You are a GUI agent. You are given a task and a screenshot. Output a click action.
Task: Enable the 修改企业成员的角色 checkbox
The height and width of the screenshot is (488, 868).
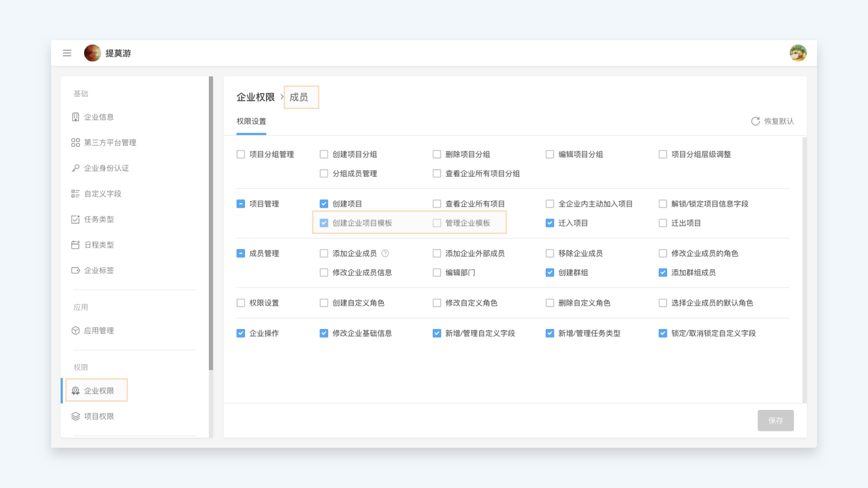(663, 253)
